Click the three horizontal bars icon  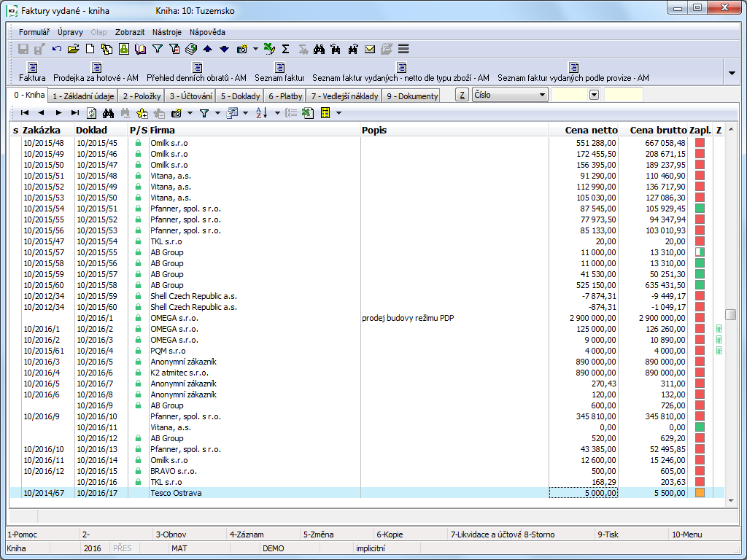click(x=403, y=49)
